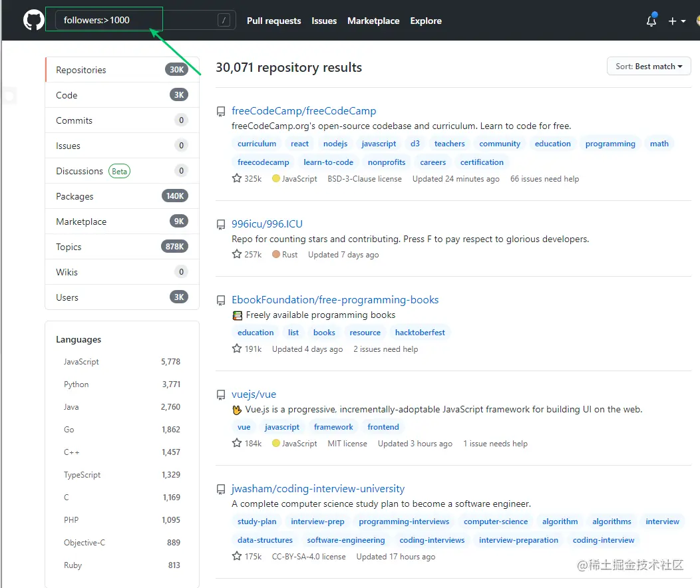Click the 184k star icon for vue
This screenshot has height=588, width=700.
tap(237, 443)
